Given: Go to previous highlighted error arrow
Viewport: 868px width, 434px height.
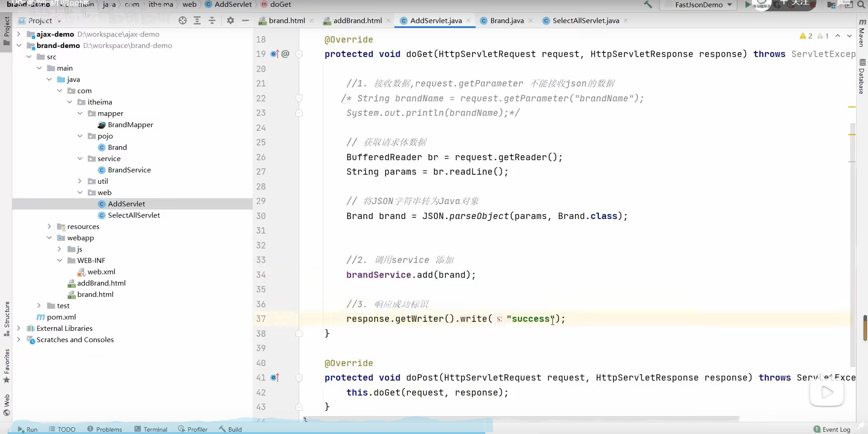Looking at the screenshot, I should (838, 36).
